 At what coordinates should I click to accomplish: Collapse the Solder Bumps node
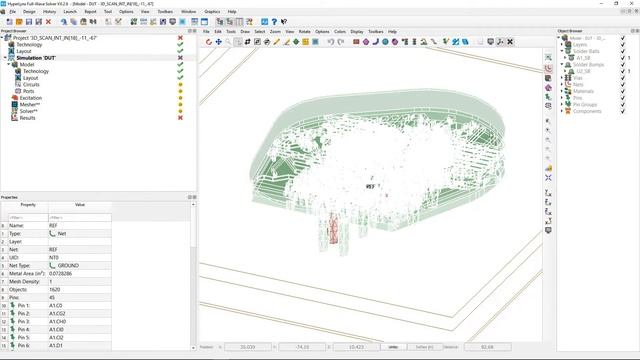(x=562, y=64)
